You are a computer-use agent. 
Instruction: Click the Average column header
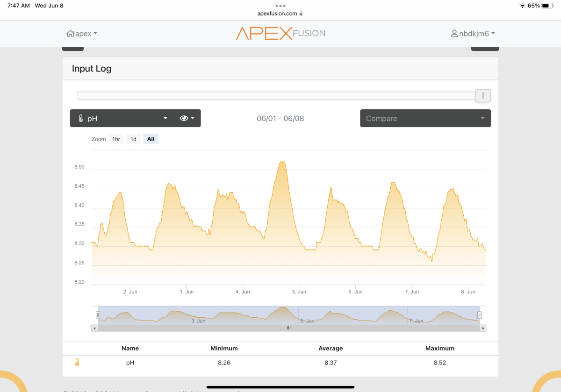(x=331, y=349)
